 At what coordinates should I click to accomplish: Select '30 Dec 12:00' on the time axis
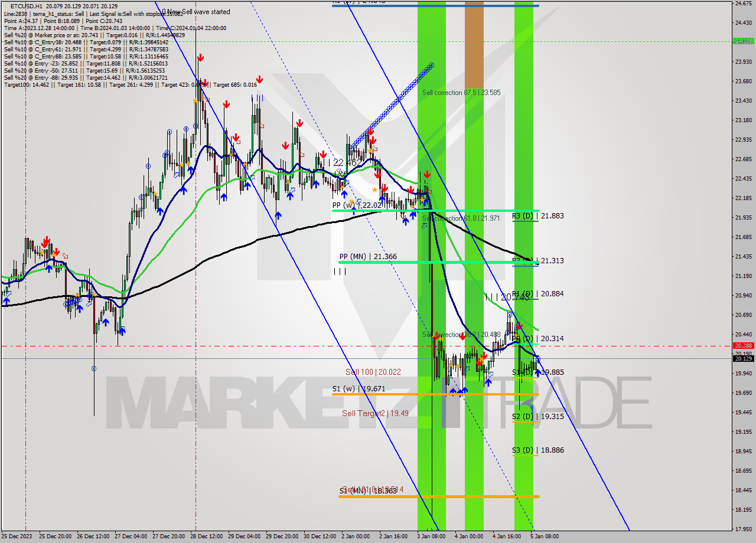click(318, 537)
